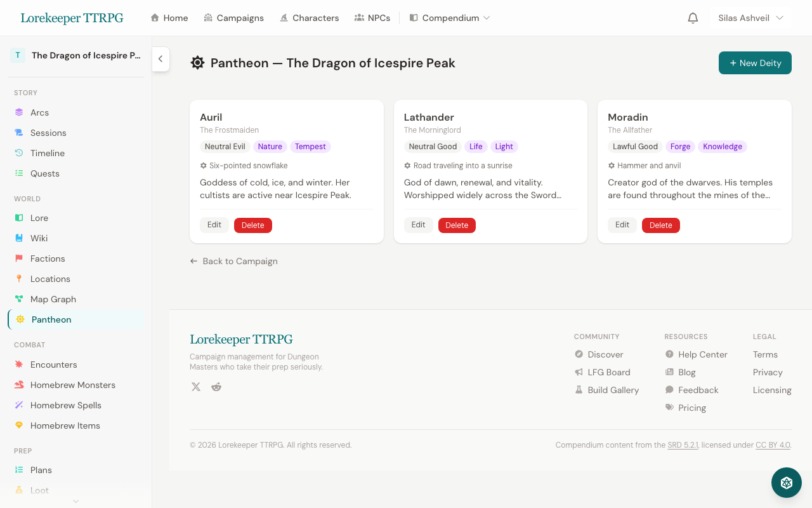Open the notification bell icon
Viewport: 812px width, 508px height.
tap(693, 18)
